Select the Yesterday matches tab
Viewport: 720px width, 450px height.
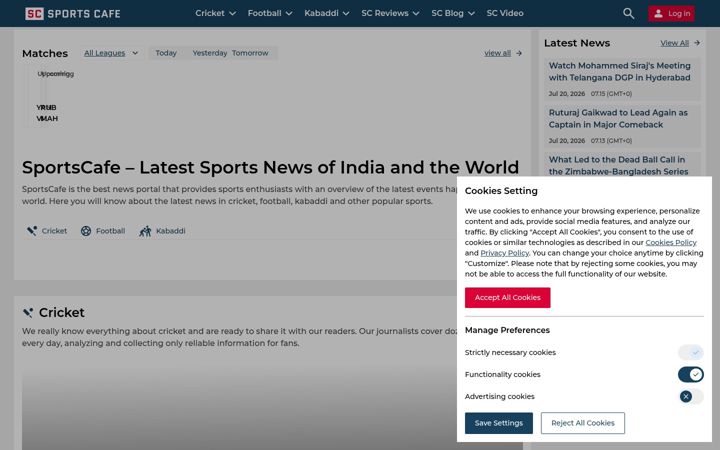pyautogui.click(x=209, y=53)
